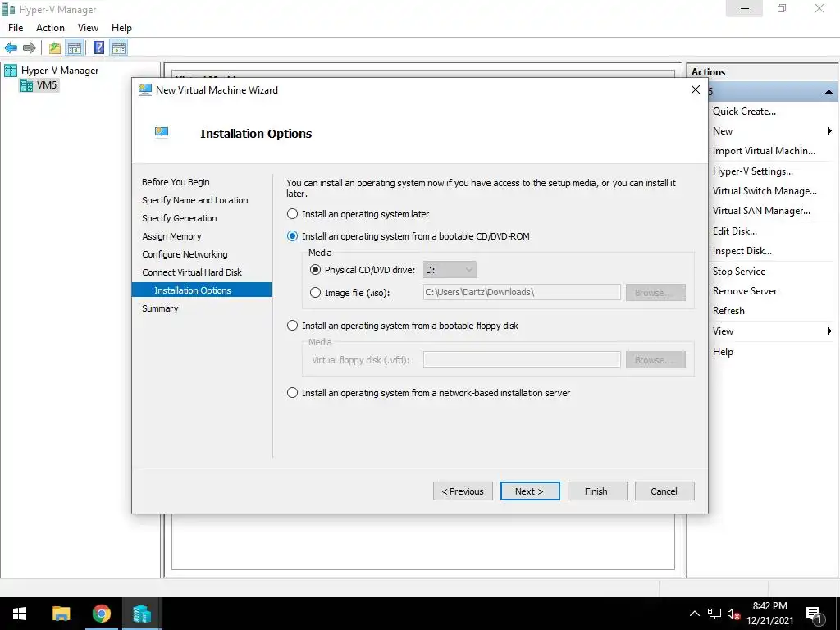Click Browse for the virtual floppy disk
The image size is (840, 630).
(x=655, y=360)
